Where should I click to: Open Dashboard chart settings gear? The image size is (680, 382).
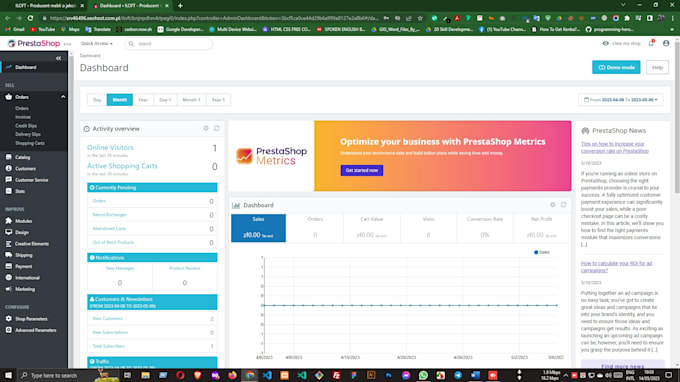pos(552,205)
